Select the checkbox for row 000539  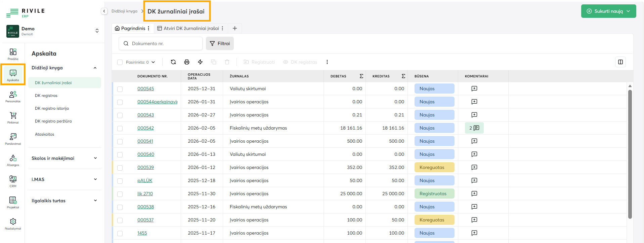(x=120, y=168)
